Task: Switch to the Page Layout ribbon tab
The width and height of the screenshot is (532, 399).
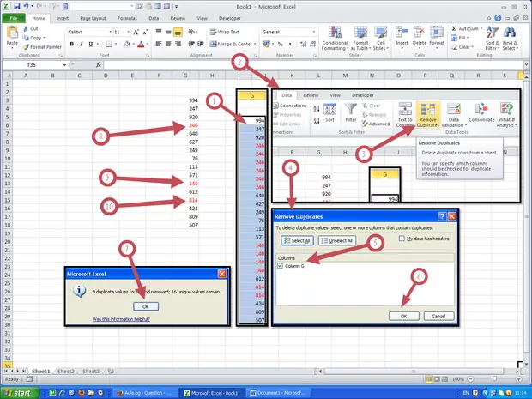Action: [x=93, y=18]
